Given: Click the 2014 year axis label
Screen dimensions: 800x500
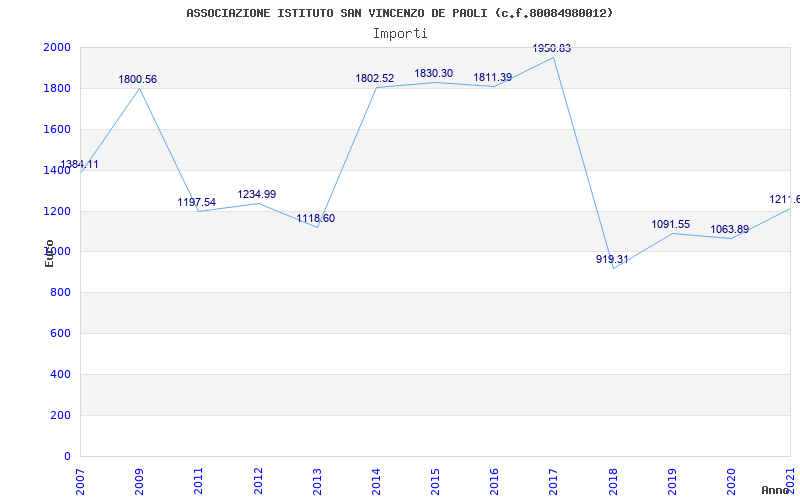Looking at the screenshot, I should (x=376, y=481).
